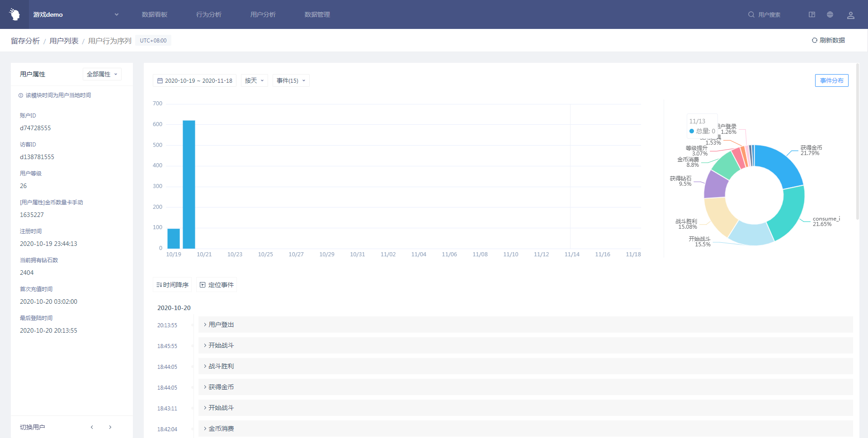The width and height of the screenshot is (868, 438).
Task: Click the 刷新数据 refresh button
Action: point(828,40)
